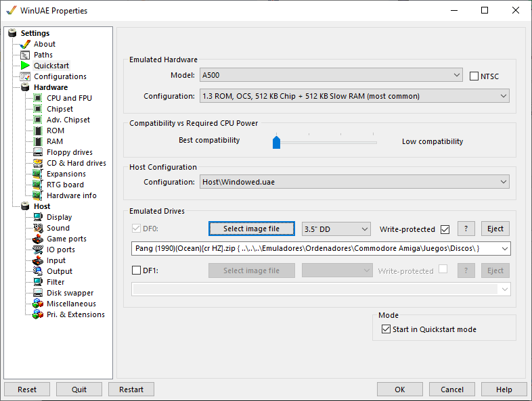Eject the DF0 disk

[495, 229]
